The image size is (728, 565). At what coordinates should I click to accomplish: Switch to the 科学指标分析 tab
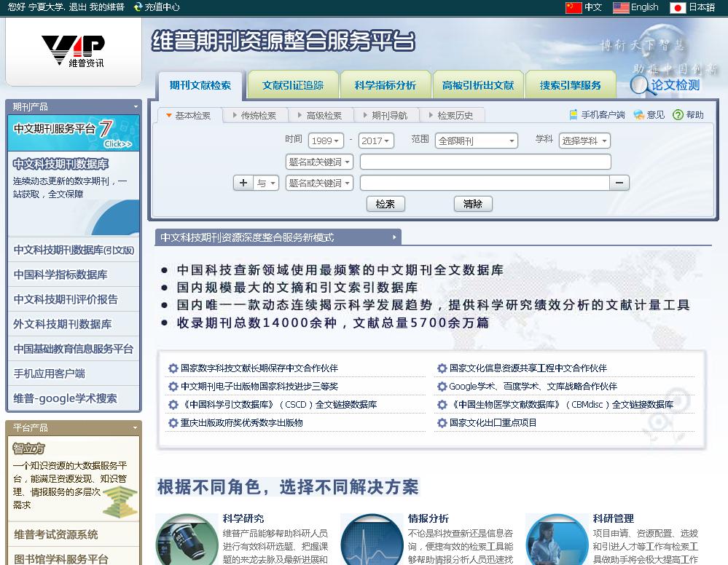pos(385,85)
